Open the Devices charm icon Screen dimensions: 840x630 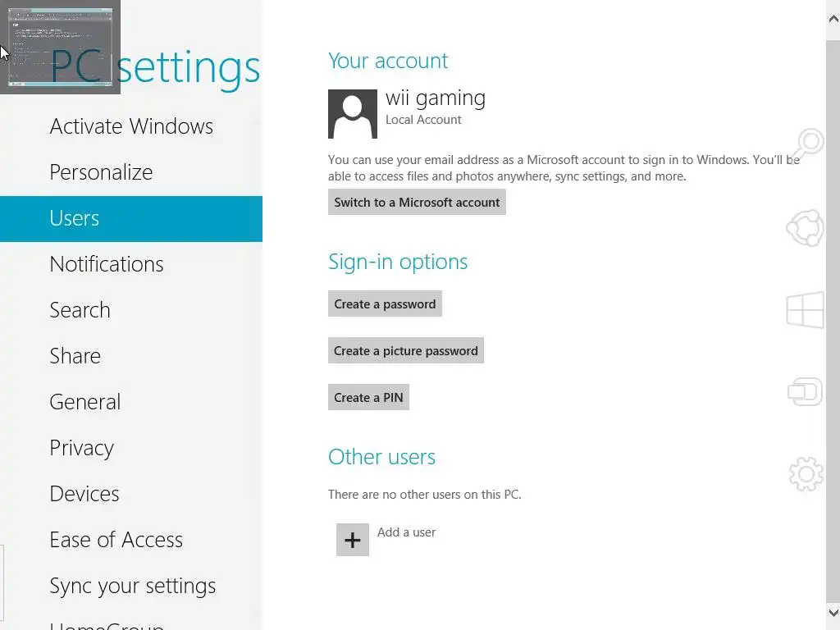(806, 391)
